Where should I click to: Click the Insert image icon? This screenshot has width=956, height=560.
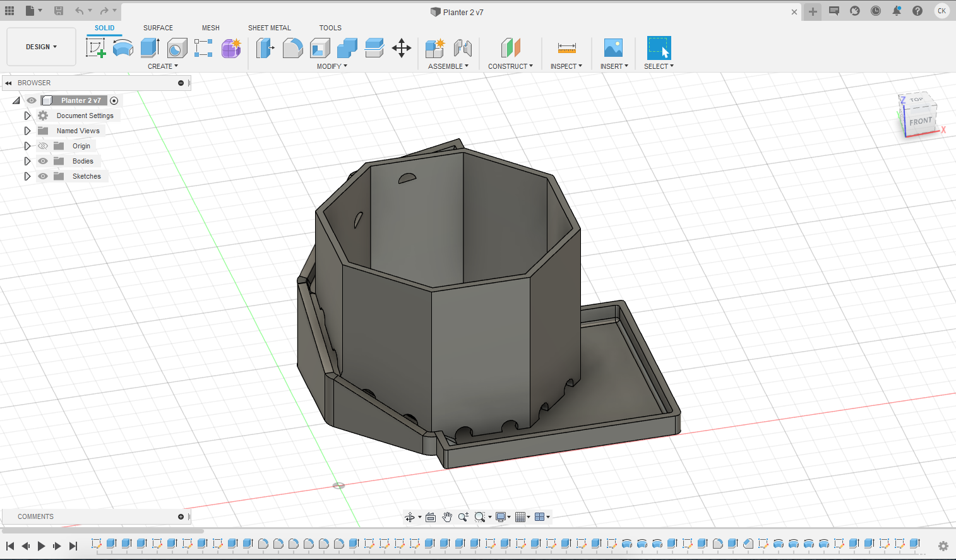click(613, 48)
